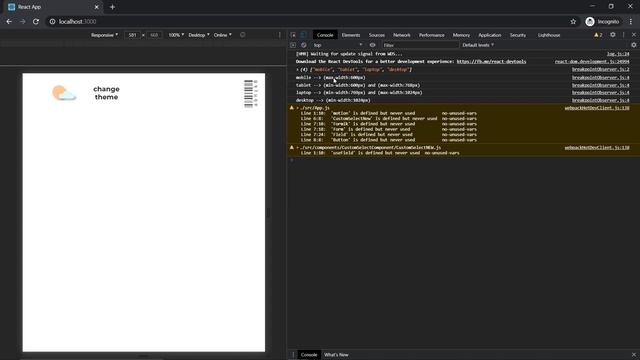Select the What's New drawer tab

click(336, 355)
